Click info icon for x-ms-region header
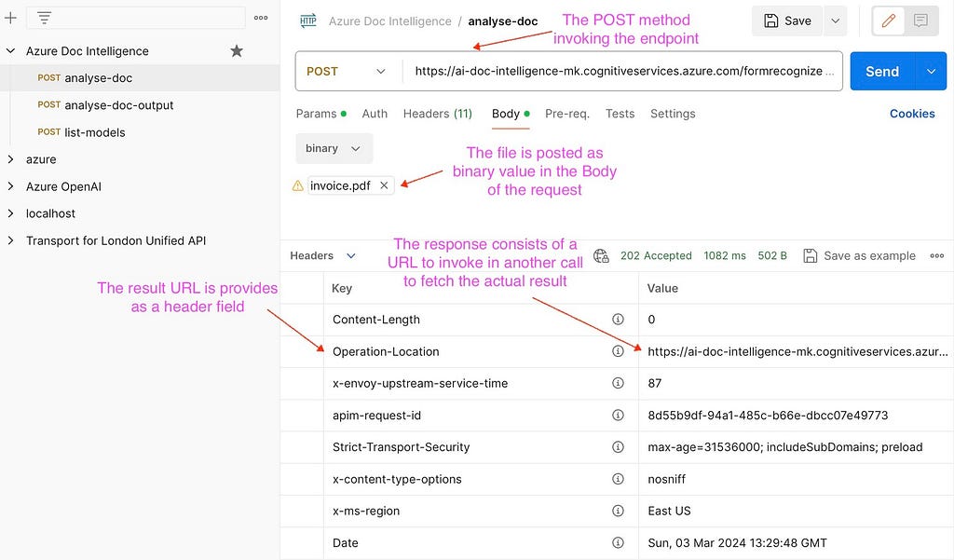The height and width of the screenshot is (560, 954). pyautogui.click(x=618, y=511)
